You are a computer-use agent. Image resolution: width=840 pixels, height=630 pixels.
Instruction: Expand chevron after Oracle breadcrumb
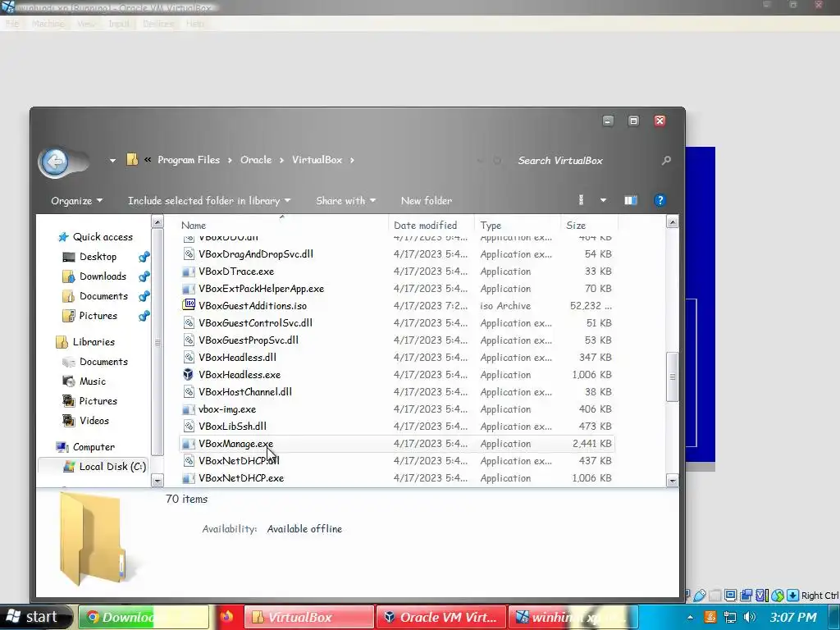coord(281,160)
